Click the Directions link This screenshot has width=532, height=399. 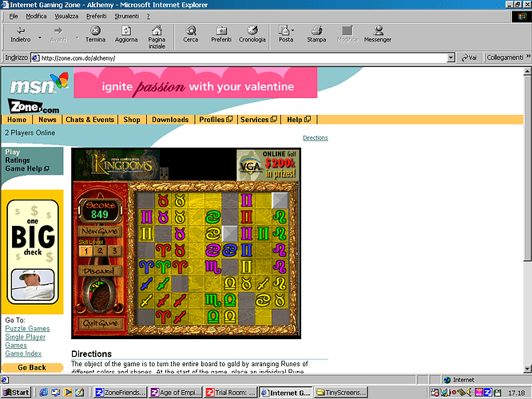316,138
